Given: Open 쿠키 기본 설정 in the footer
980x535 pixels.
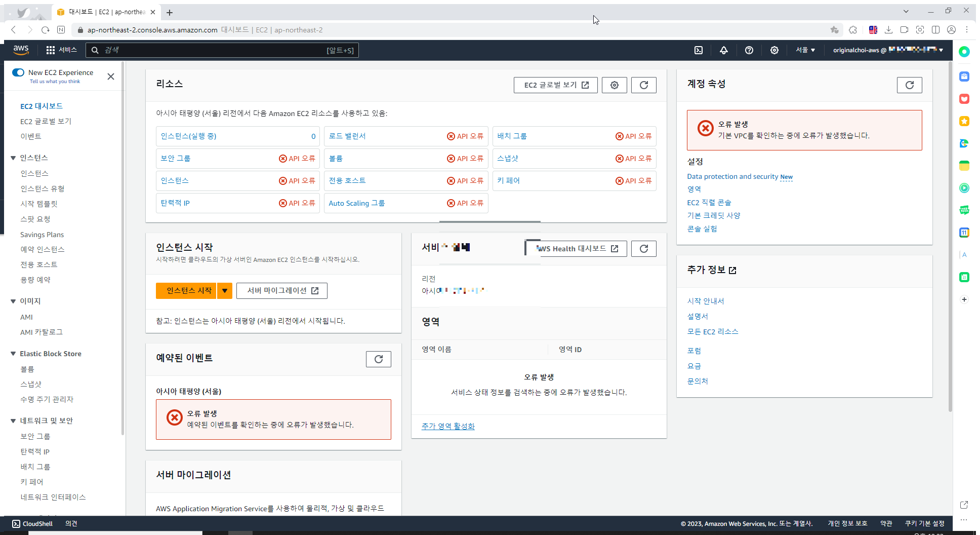Looking at the screenshot, I should point(925,524).
